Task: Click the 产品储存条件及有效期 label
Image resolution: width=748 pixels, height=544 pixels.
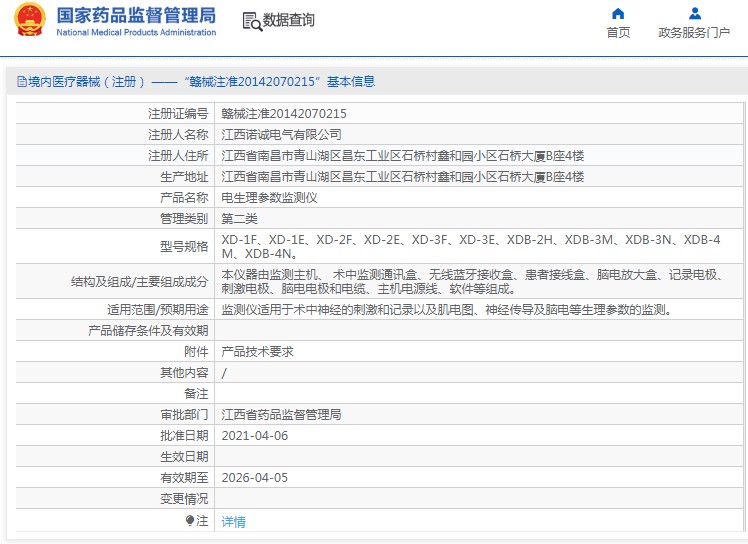Action: pyautogui.click(x=148, y=331)
